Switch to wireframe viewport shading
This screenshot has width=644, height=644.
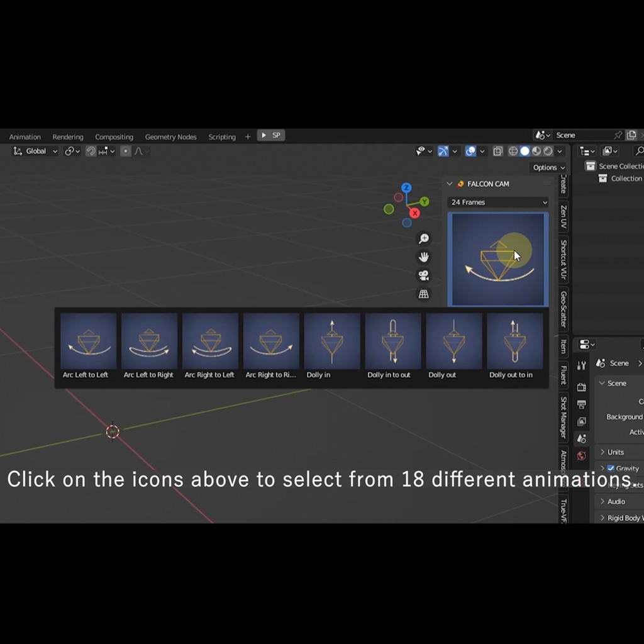tap(513, 151)
